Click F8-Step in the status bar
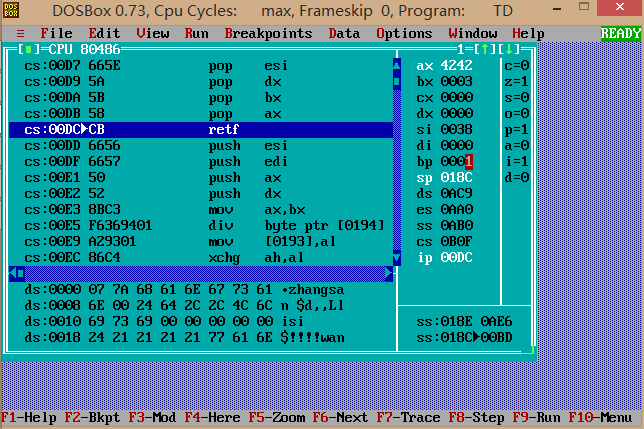 point(476,418)
